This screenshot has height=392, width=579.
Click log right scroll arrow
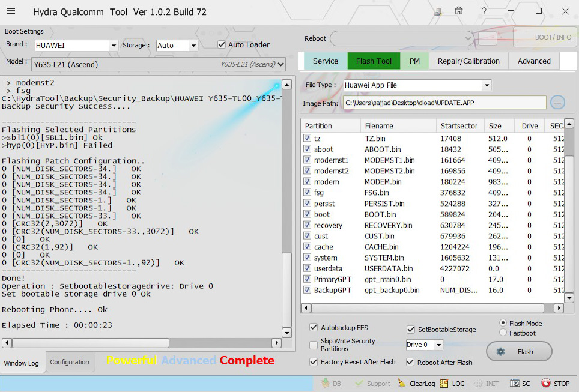pyautogui.click(x=276, y=343)
